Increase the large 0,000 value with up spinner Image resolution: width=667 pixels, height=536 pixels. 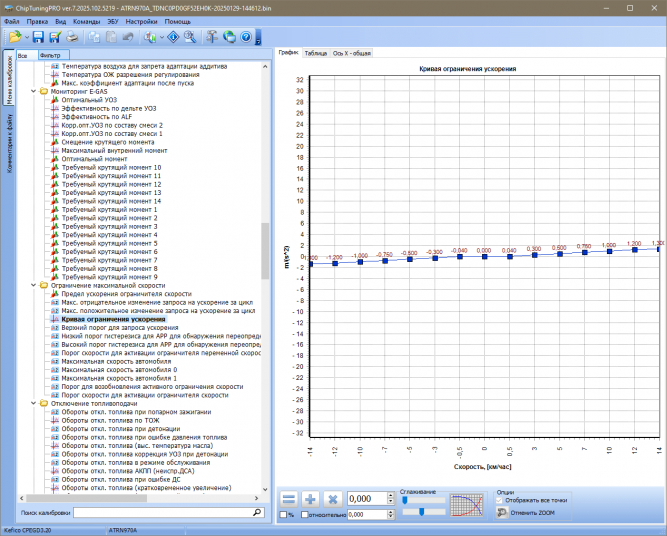click(x=391, y=496)
